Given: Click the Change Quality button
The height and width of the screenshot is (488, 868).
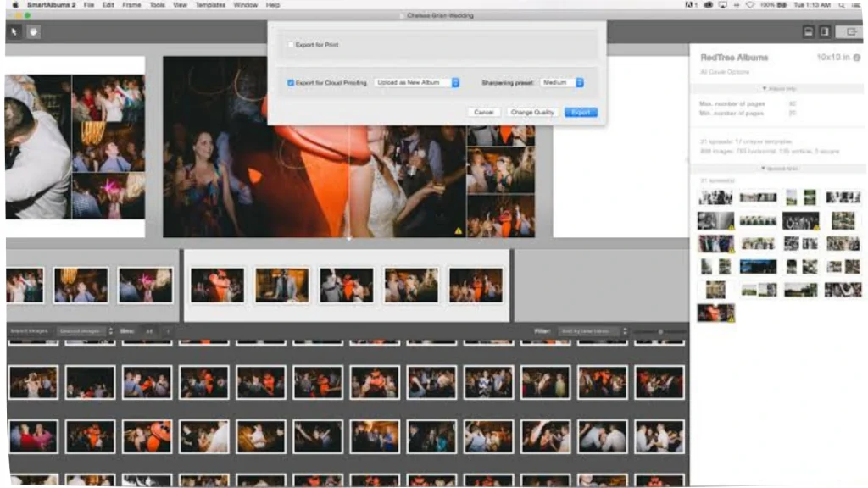Looking at the screenshot, I should coord(532,112).
